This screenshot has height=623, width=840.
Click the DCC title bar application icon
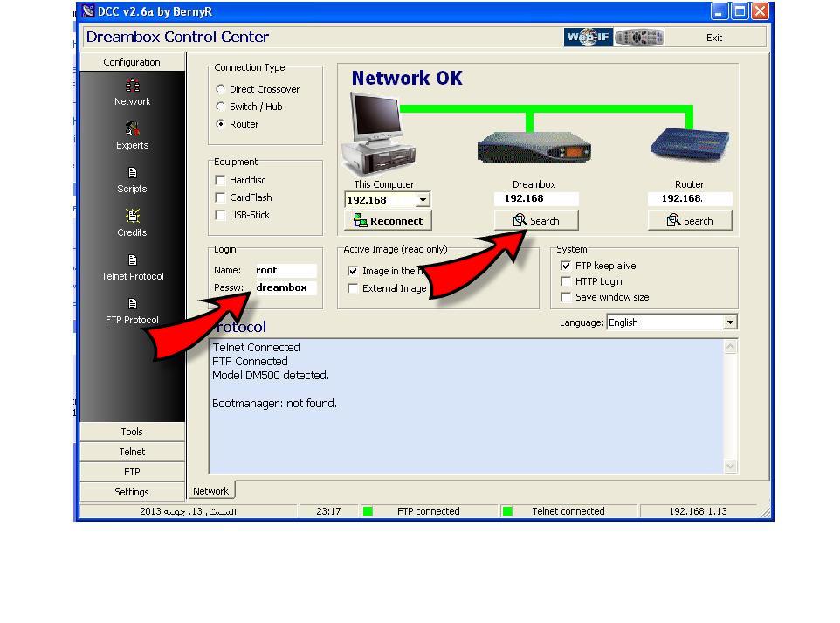pyautogui.click(x=88, y=11)
